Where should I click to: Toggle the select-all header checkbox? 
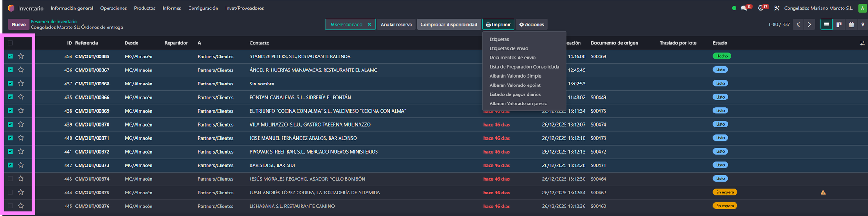[10, 43]
